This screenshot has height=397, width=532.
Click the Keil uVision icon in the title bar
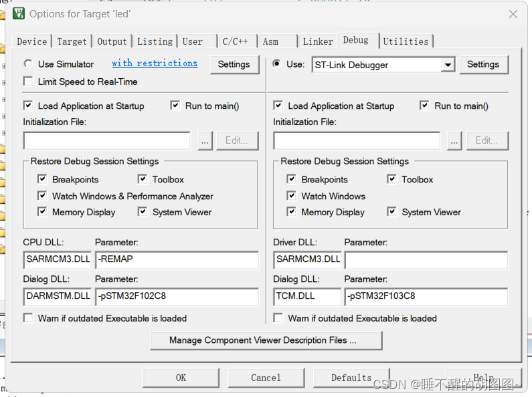tap(19, 13)
